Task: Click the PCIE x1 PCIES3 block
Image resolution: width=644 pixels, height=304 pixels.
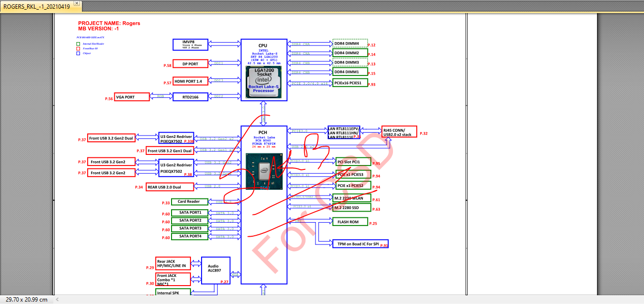Action: click(353, 174)
